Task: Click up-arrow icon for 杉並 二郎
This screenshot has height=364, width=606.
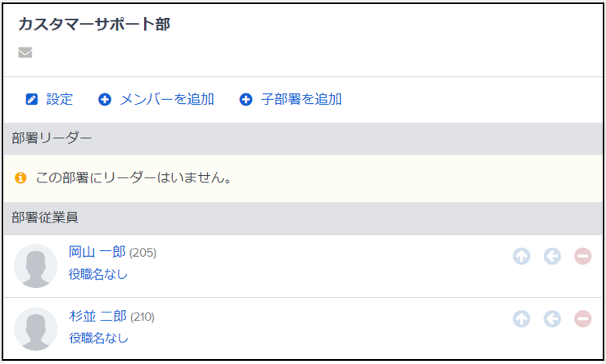Action: tap(522, 319)
